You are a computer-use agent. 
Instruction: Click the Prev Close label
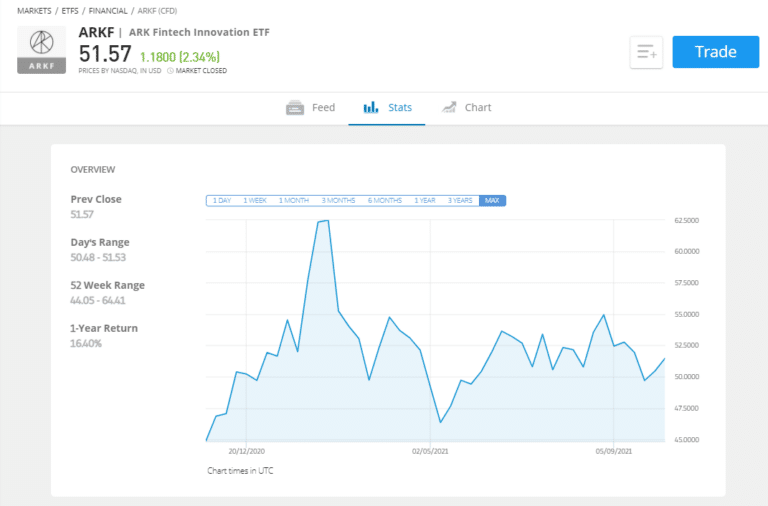tap(96, 199)
